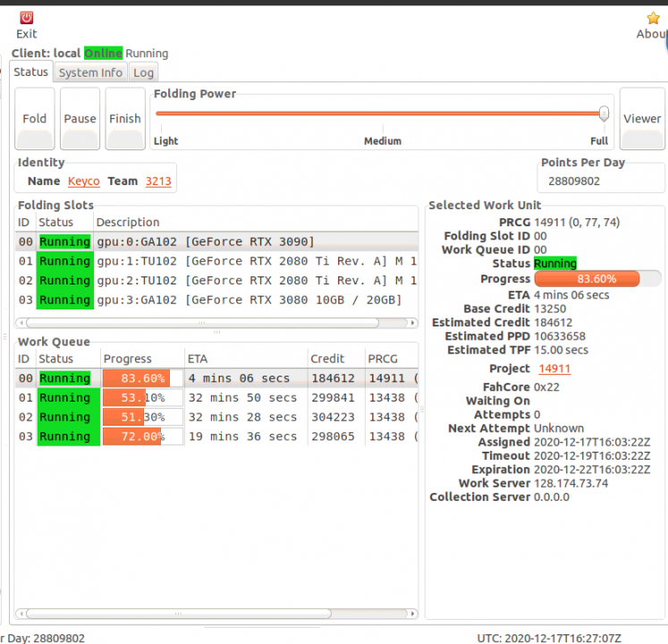Screen dimensions: 668x644
Task: Open the team 3213 link
Action: (x=158, y=182)
